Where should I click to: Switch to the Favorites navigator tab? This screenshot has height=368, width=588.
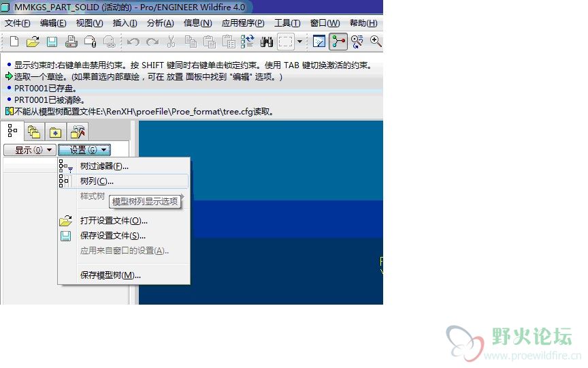56,132
